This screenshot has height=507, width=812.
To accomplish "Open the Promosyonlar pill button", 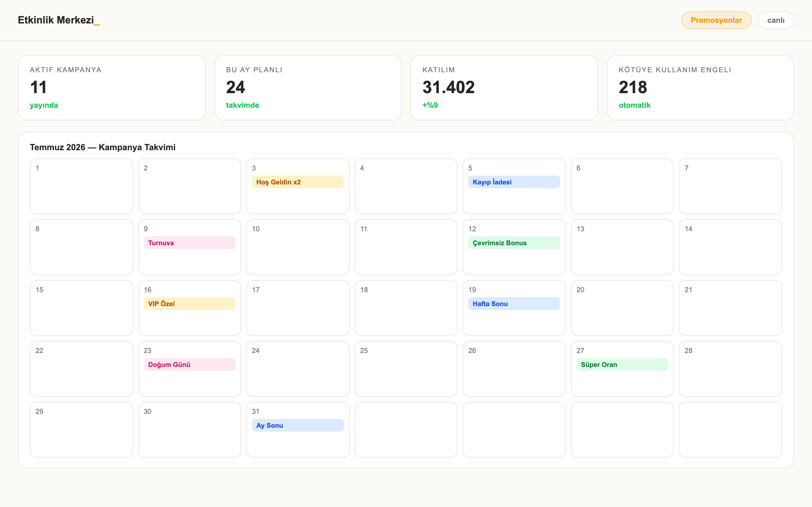I will click(x=716, y=20).
